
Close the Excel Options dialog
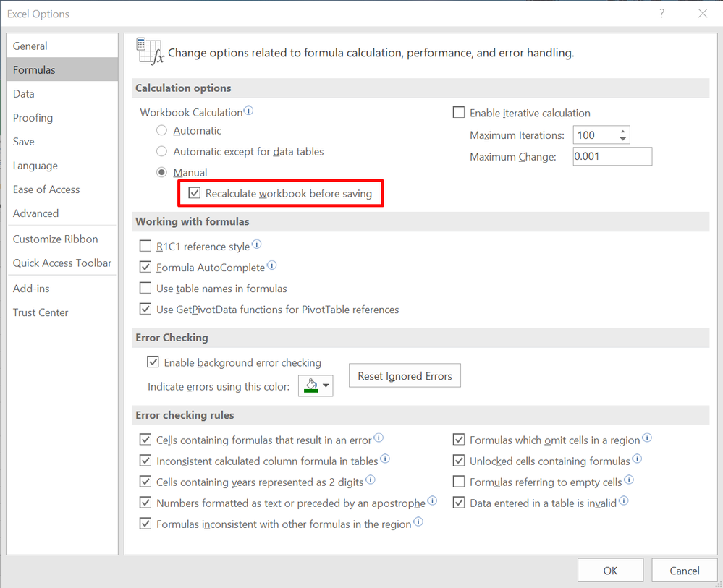click(x=703, y=13)
